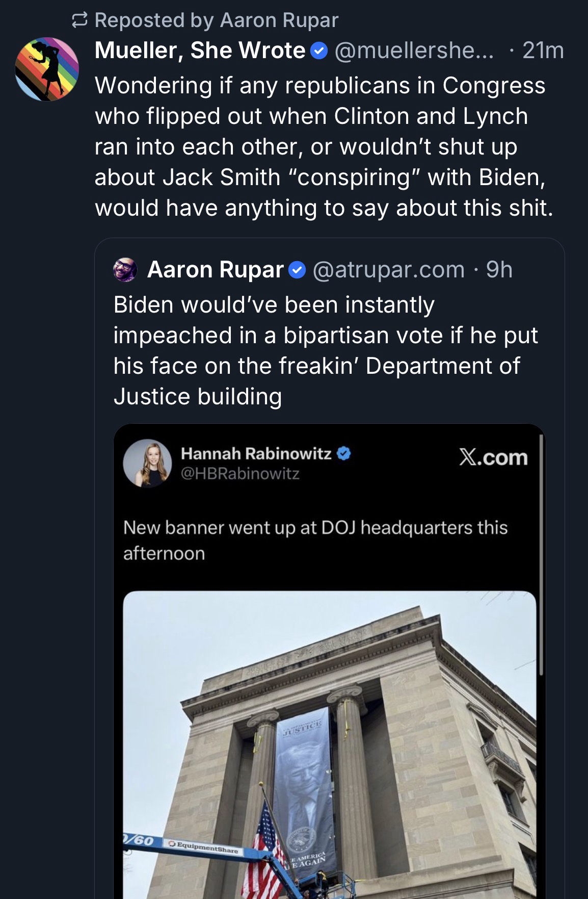Tap the Mueller, She Wrote profile avatar
Screen dimensions: 588x899
pos(47,69)
